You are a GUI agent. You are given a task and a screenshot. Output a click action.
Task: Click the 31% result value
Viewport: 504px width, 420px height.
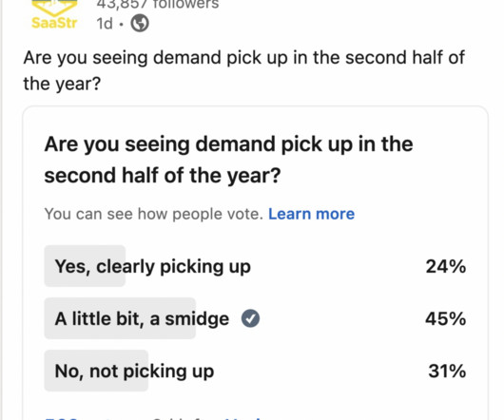pyautogui.click(x=447, y=372)
